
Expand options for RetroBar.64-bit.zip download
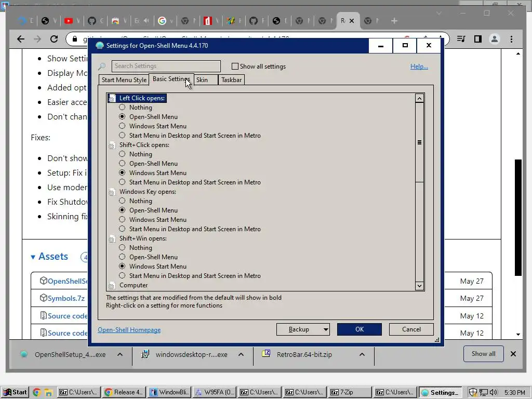click(x=362, y=354)
